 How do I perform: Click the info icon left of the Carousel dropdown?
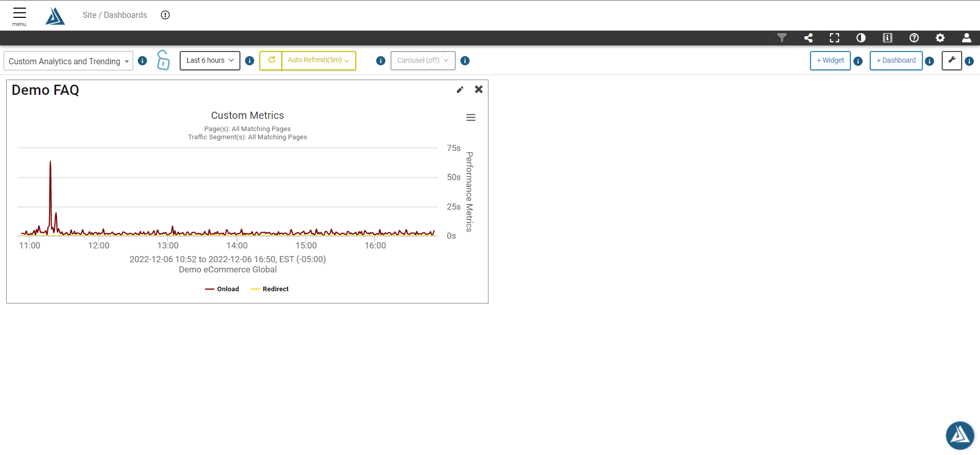pyautogui.click(x=381, y=61)
